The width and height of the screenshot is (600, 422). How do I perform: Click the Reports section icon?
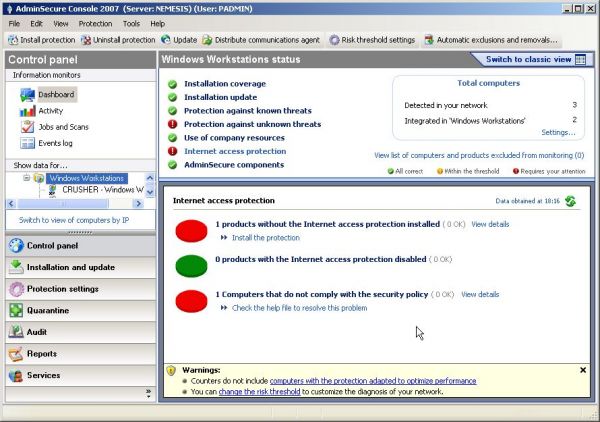[x=16, y=354]
